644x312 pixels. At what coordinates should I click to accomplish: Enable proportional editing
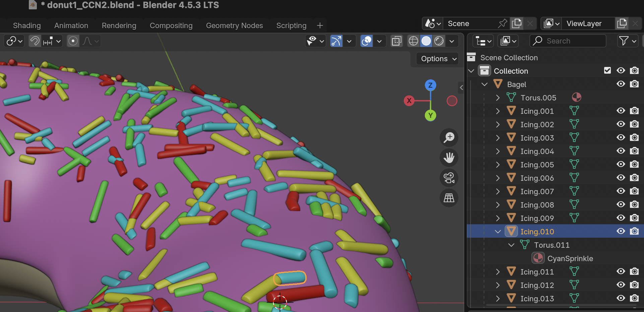73,41
